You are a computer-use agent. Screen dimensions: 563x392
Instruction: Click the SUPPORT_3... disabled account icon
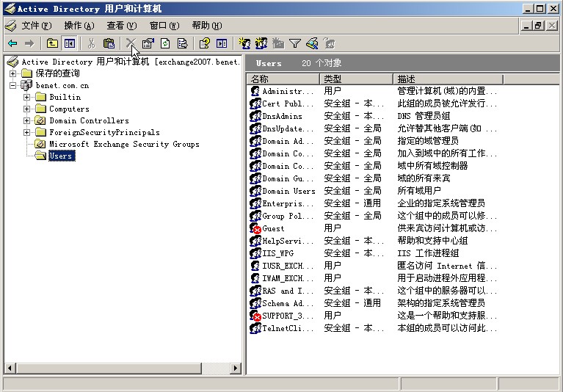tap(255, 316)
